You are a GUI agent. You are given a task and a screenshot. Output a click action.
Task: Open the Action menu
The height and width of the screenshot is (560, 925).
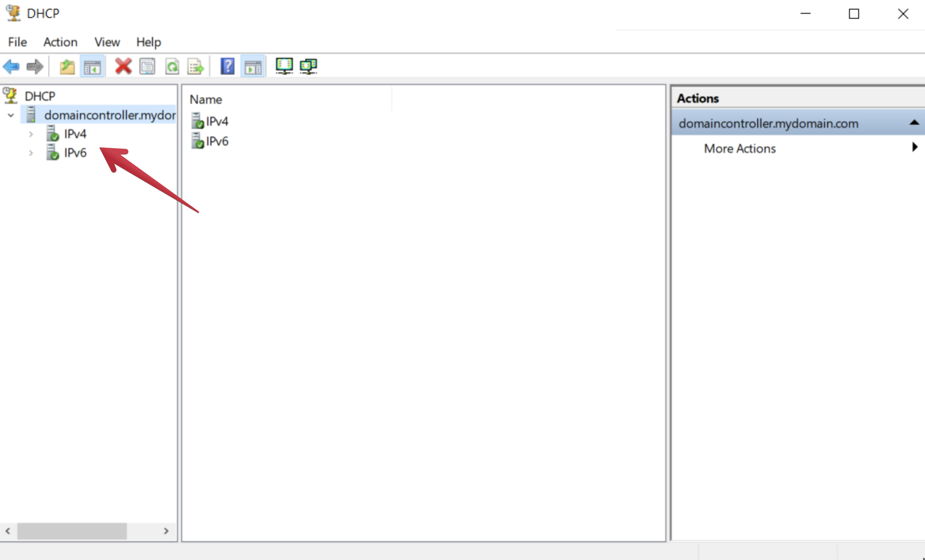(60, 42)
